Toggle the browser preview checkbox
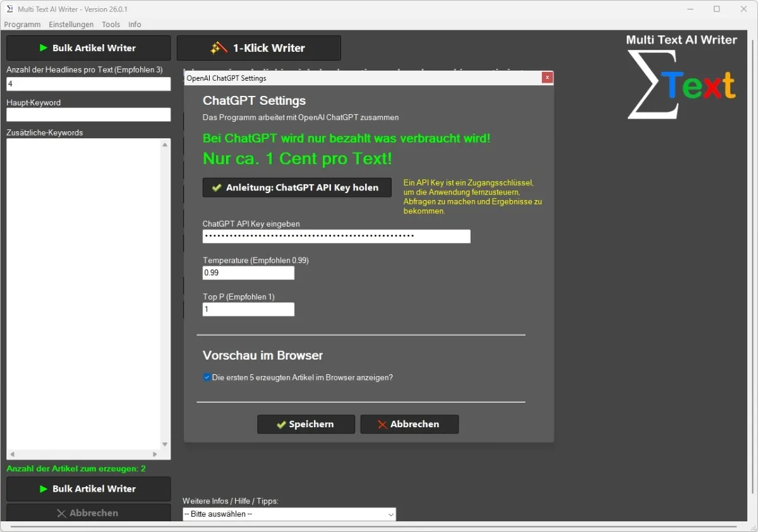The height and width of the screenshot is (532, 758). coord(207,377)
